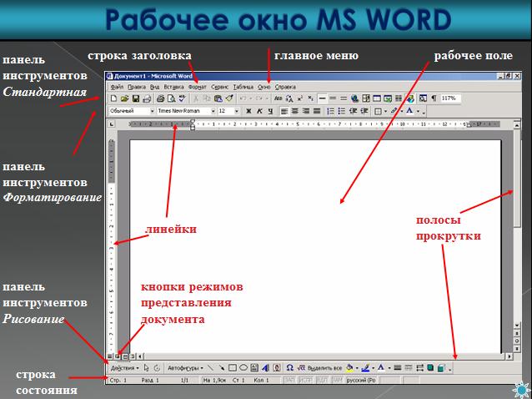532x399 pixels.
Task: Select the Oval drawing tool
Action: coord(243,368)
